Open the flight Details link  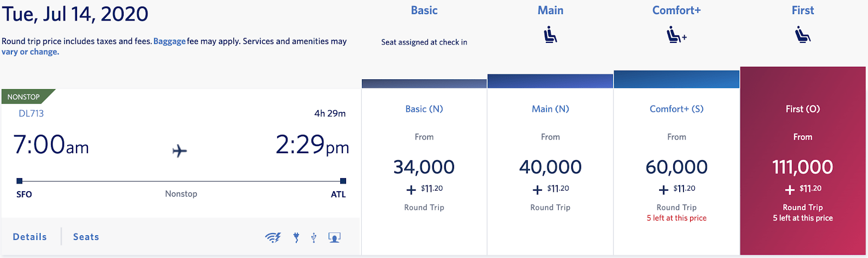click(30, 237)
